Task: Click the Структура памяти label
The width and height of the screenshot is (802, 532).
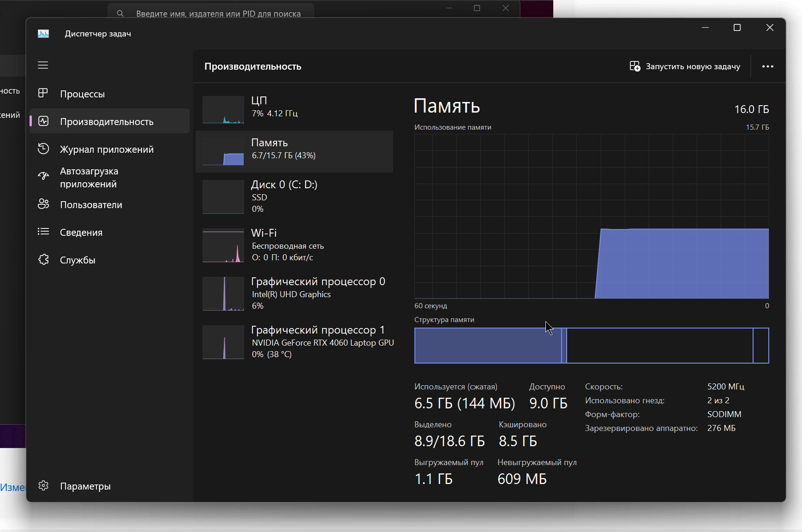Action: click(444, 320)
